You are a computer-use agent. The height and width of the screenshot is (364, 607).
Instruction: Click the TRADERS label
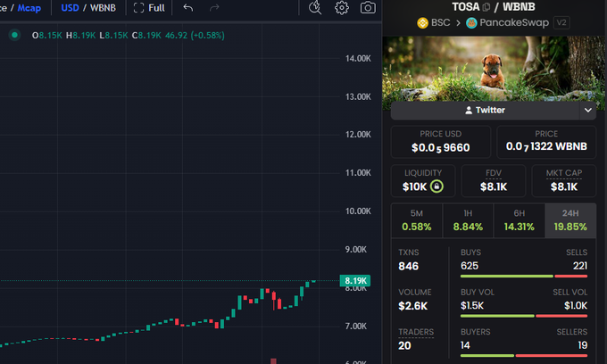(x=416, y=332)
